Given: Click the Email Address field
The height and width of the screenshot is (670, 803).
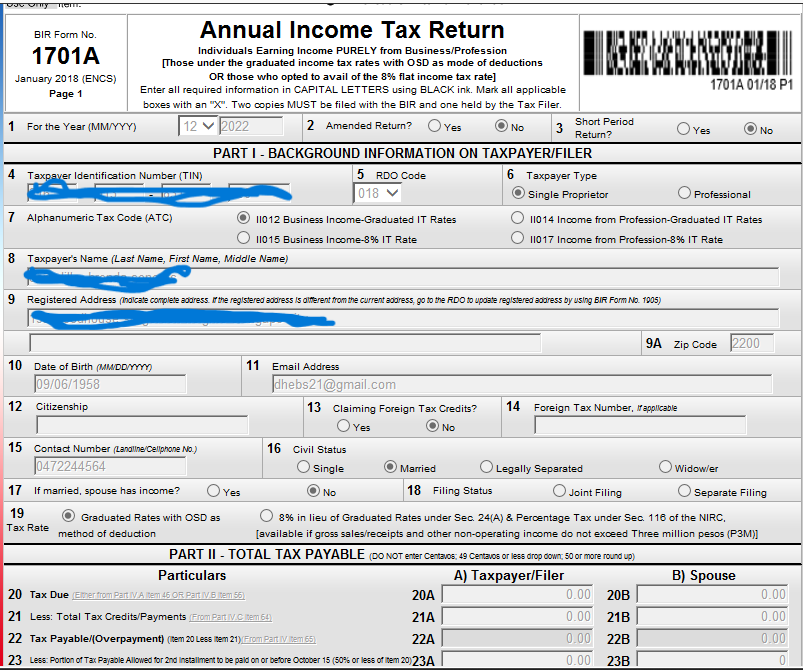Looking at the screenshot, I should click(522, 384).
